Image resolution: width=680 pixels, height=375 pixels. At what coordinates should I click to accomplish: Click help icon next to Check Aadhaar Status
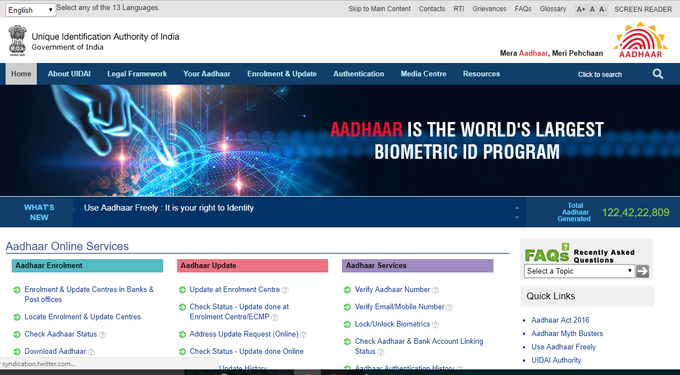102,335
